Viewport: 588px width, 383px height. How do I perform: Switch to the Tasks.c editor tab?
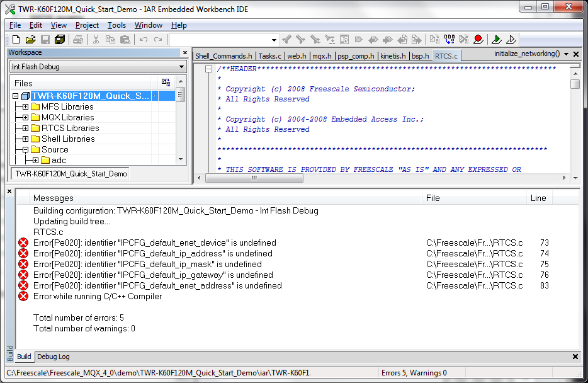(269, 56)
